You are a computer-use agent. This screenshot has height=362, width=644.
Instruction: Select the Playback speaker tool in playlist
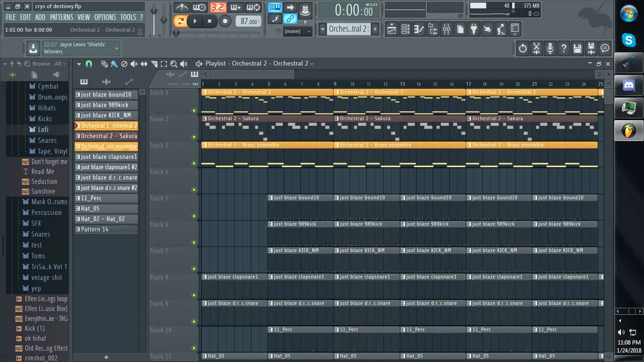pyautogui.click(x=184, y=64)
